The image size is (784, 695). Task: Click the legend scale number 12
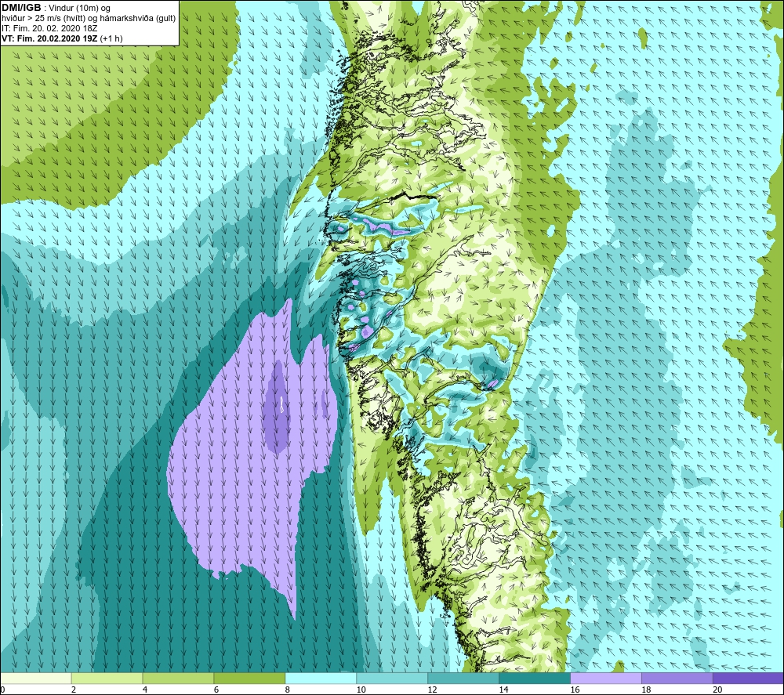[432, 690]
